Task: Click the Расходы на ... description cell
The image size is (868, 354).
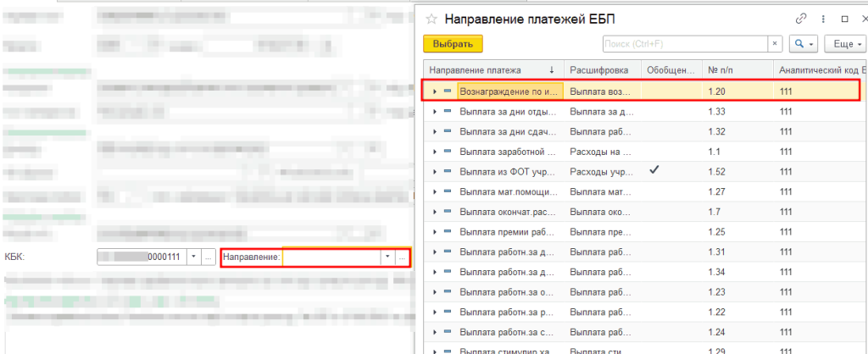Action: click(x=603, y=151)
